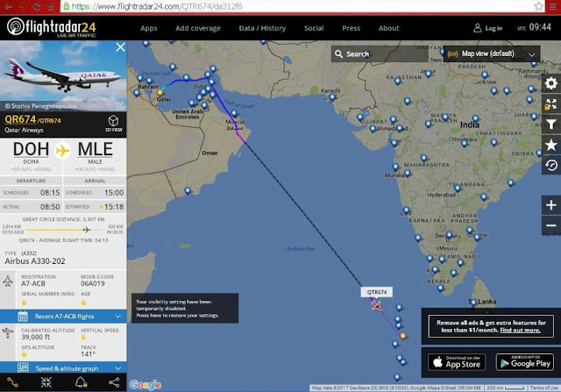Image resolution: width=561 pixels, height=392 pixels.
Task: Click the locked alert bell icon
Action: click(81, 382)
